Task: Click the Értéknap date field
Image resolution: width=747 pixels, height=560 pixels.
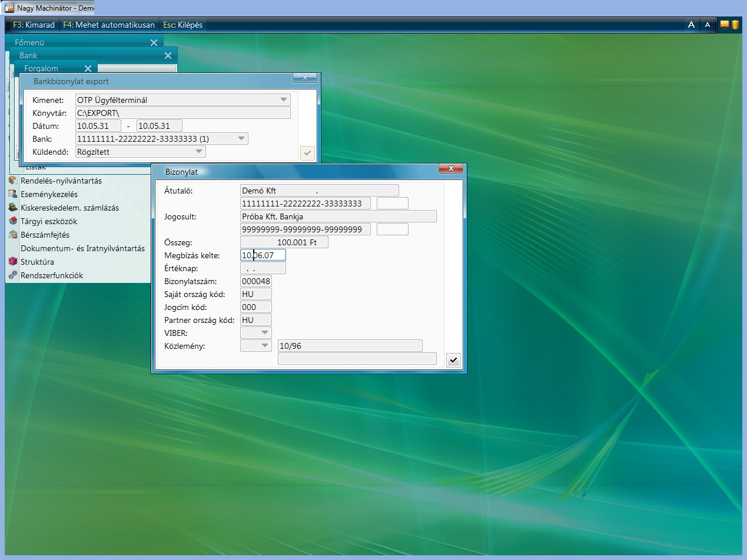Action: (263, 268)
